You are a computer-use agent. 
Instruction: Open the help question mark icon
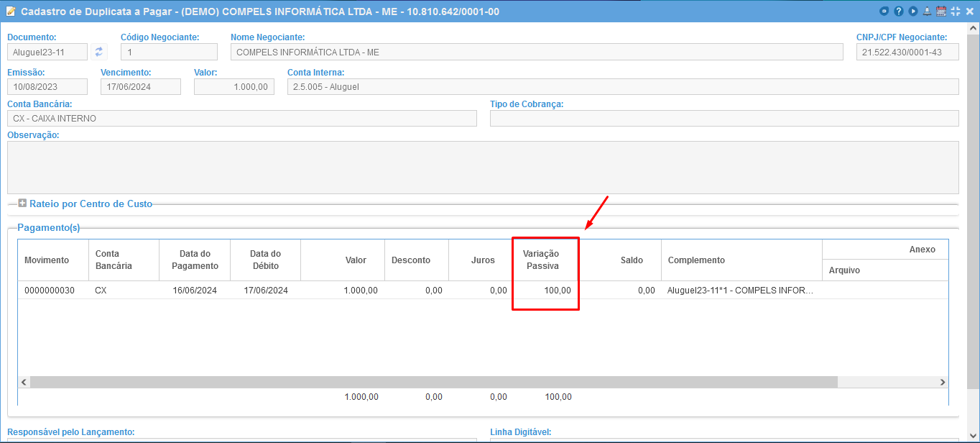tap(899, 12)
